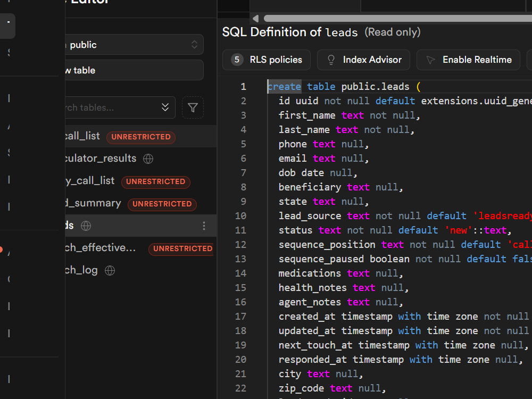Click 'status' column on line 11
Screen dimensions: 532x399
coord(295,230)
